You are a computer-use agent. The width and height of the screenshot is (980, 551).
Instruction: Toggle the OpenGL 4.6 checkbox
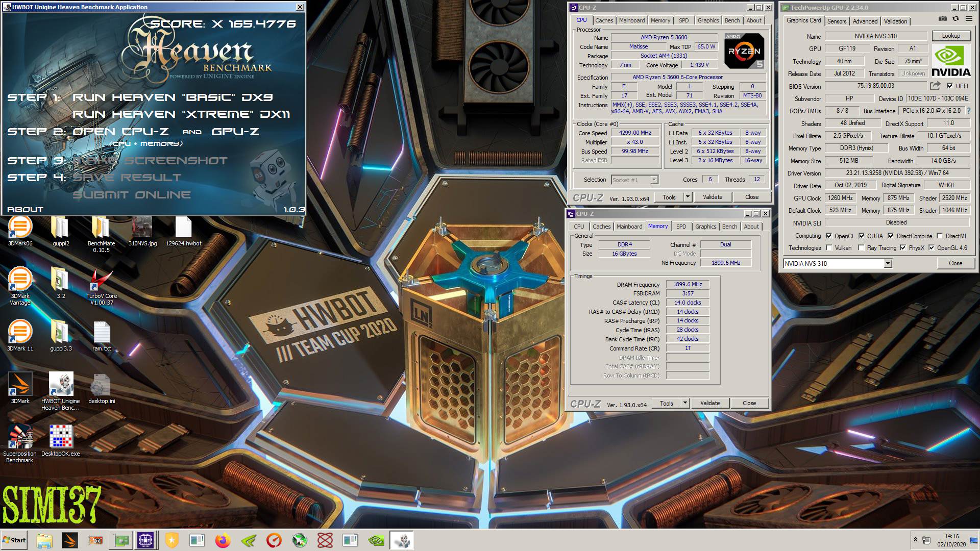pyautogui.click(x=932, y=248)
